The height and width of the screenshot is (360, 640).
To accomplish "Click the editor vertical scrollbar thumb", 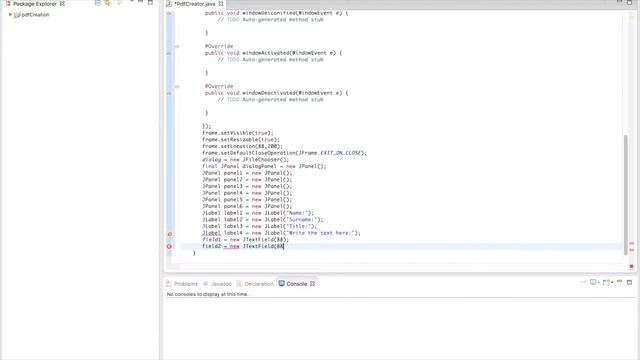I will (x=626, y=195).
